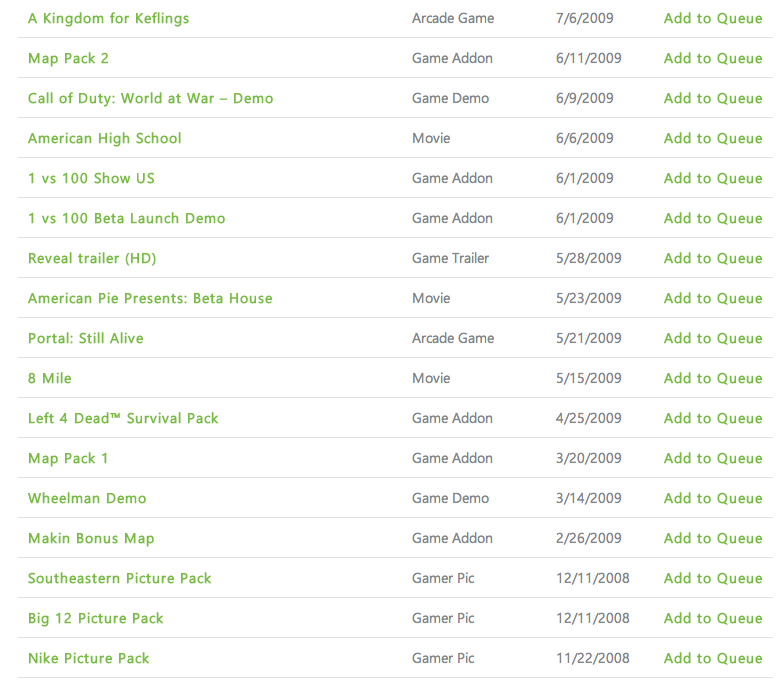Screen dimensions: 781x681
Task: Select the 11/22/2008 date cell
Action: [x=593, y=658]
